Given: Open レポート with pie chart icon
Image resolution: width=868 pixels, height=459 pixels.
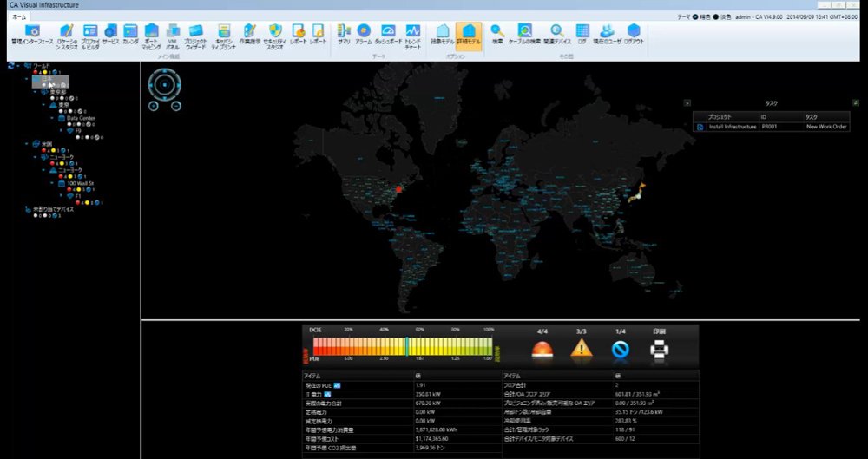Looking at the screenshot, I should point(299,35).
